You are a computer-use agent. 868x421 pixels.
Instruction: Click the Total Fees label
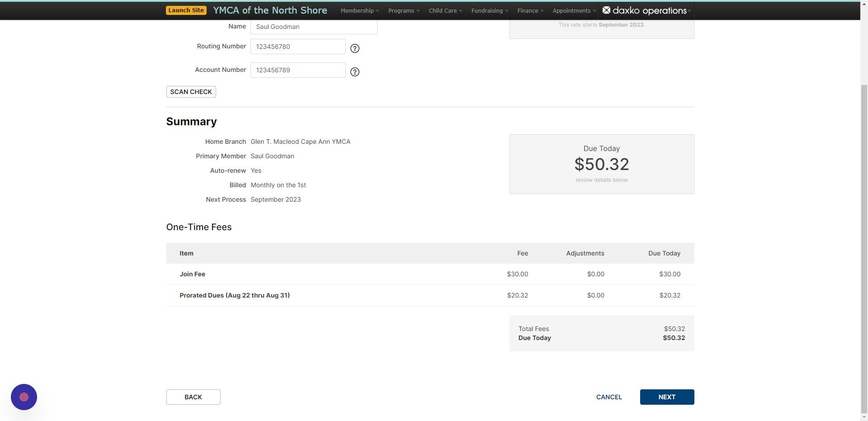click(x=533, y=329)
